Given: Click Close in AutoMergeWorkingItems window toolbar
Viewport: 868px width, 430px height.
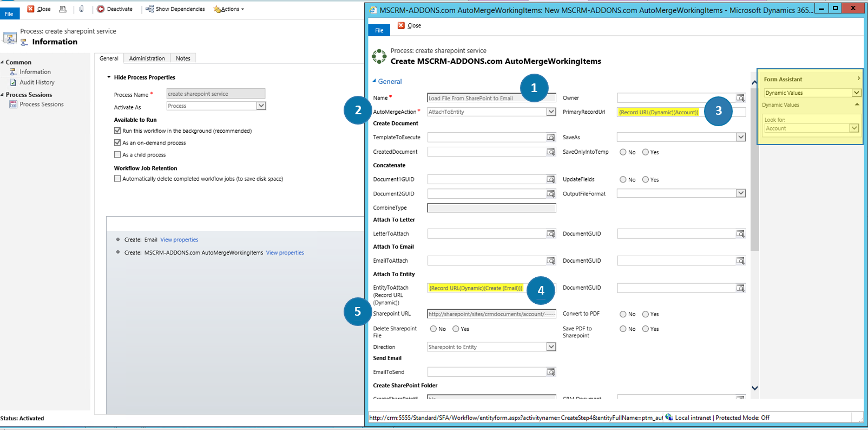Looking at the screenshot, I should point(410,25).
